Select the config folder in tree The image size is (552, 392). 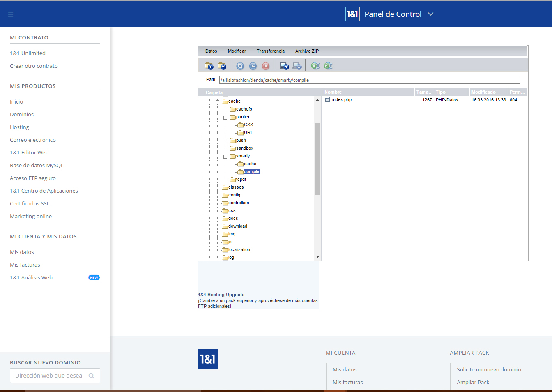234,195
